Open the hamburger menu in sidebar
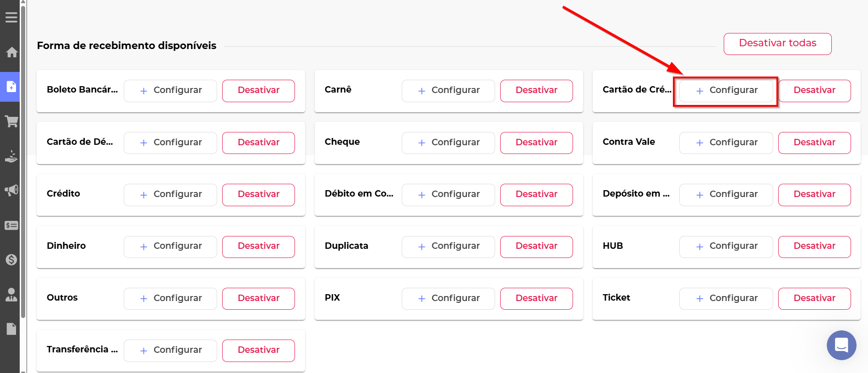The height and width of the screenshot is (373, 868). click(x=11, y=17)
